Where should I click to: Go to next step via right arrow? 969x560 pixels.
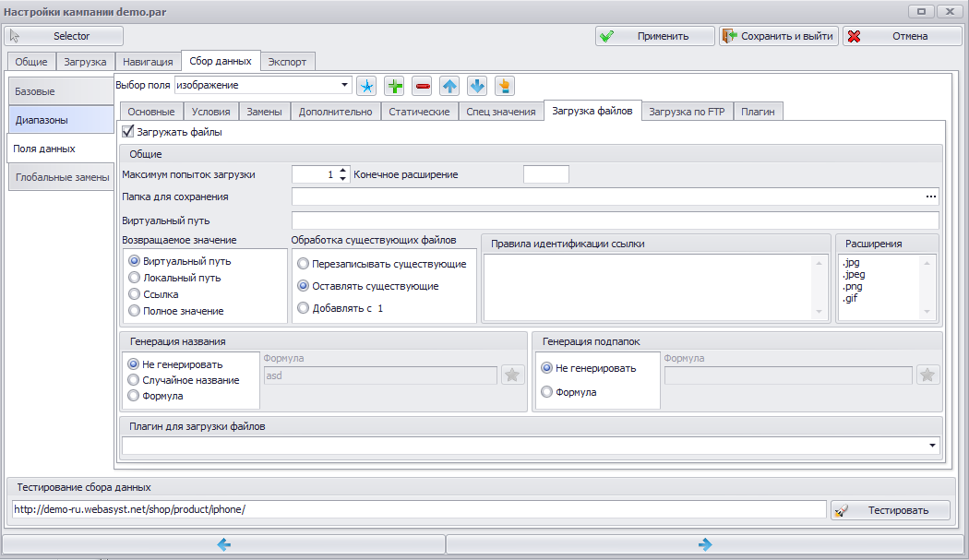(705, 544)
